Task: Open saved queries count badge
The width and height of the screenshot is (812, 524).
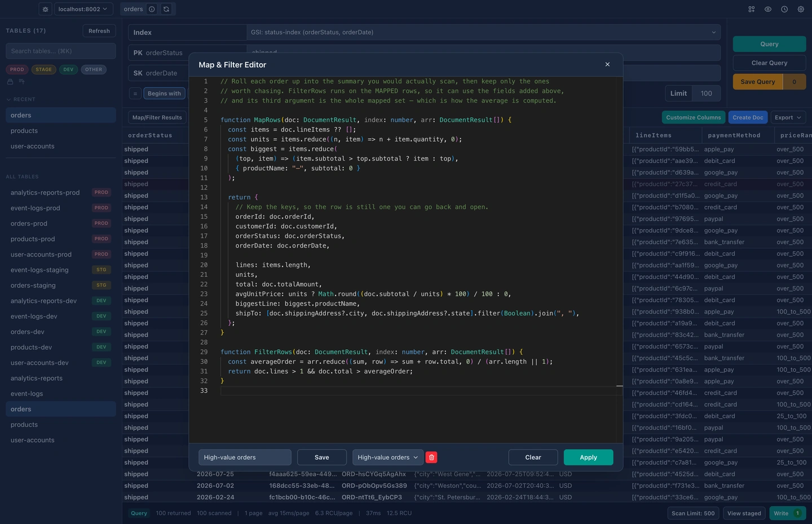Action: pos(795,82)
